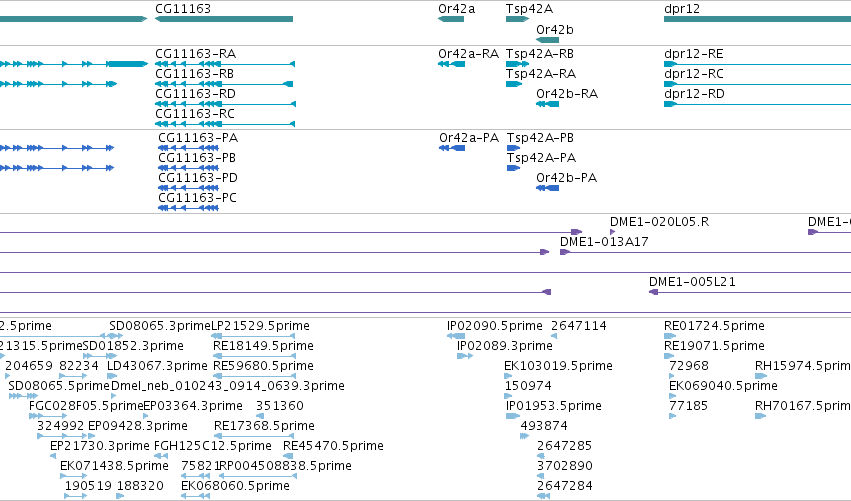Click the EP09428.3prime EST label

[x=138, y=427]
